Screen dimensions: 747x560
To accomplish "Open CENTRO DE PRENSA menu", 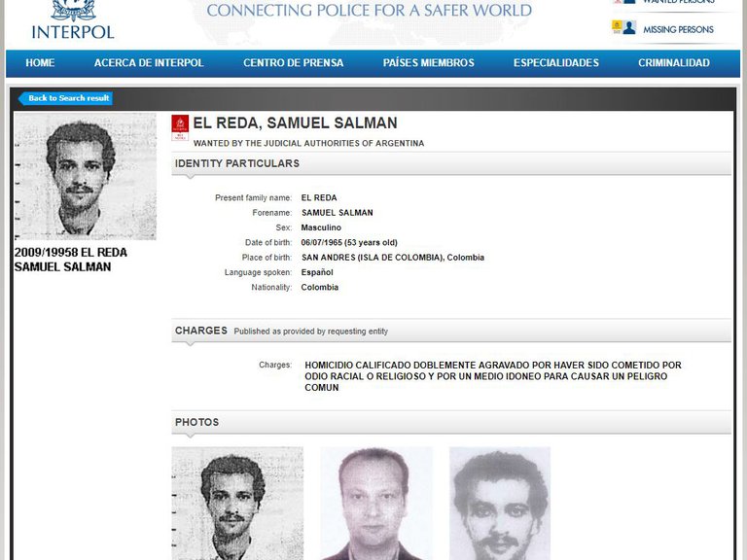I will click(x=293, y=63).
